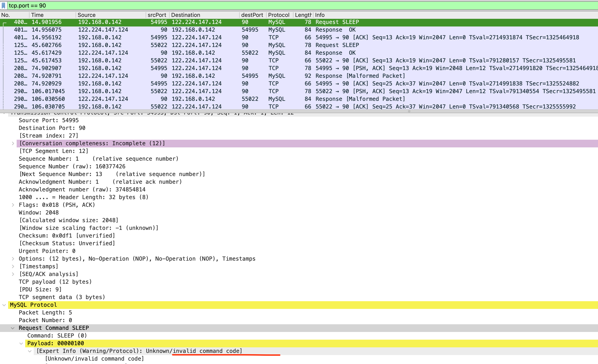This screenshot has height=364, width=598.
Task: Collapse the Request Command SLEEP subtree
Action: 13,328
